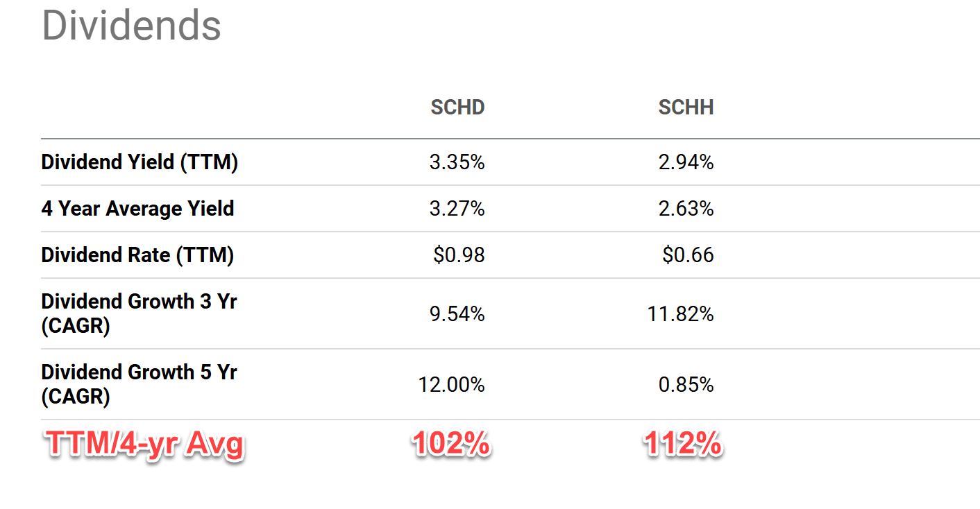The width and height of the screenshot is (980, 509).
Task: Select SCHD's 9.54% three-year growth value
Action: pos(457,314)
